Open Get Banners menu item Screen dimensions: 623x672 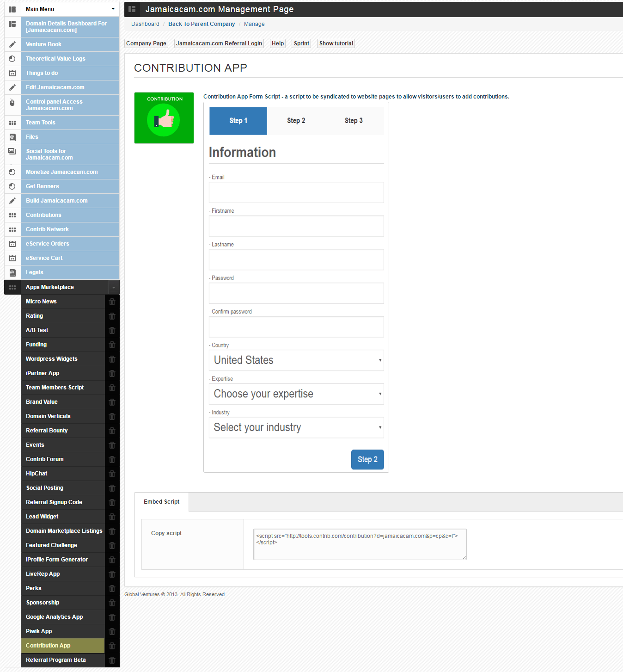(70, 186)
